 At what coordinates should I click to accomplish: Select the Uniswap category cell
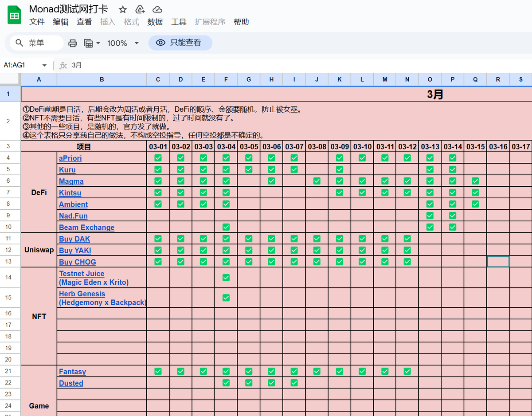coord(39,250)
